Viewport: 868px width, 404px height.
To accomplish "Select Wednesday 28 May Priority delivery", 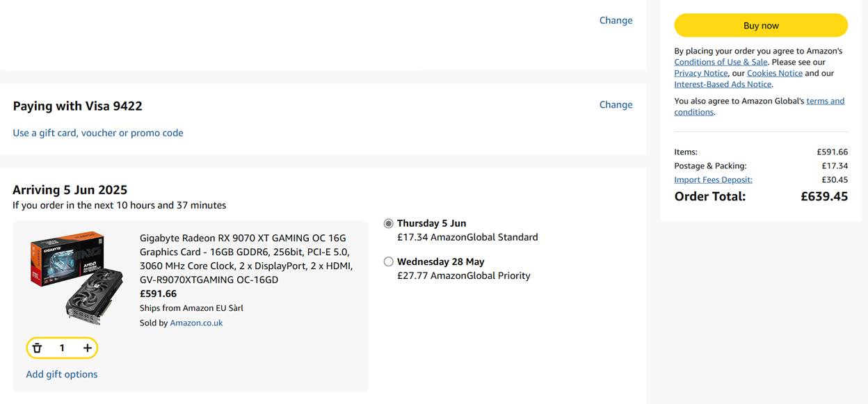I will click(x=389, y=261).
